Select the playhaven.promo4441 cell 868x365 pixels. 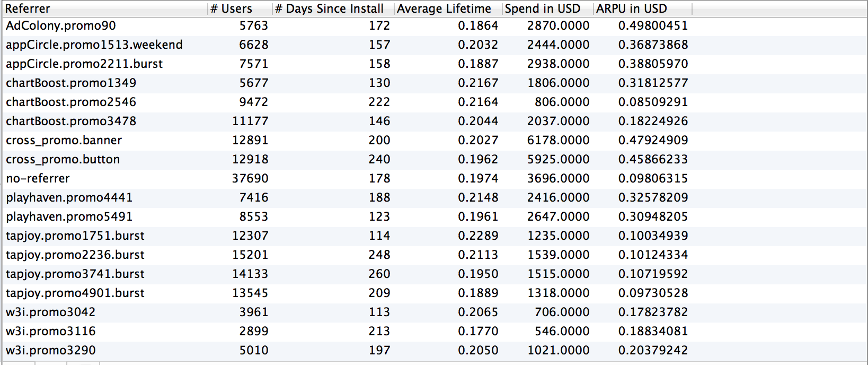tap(69, 197)
